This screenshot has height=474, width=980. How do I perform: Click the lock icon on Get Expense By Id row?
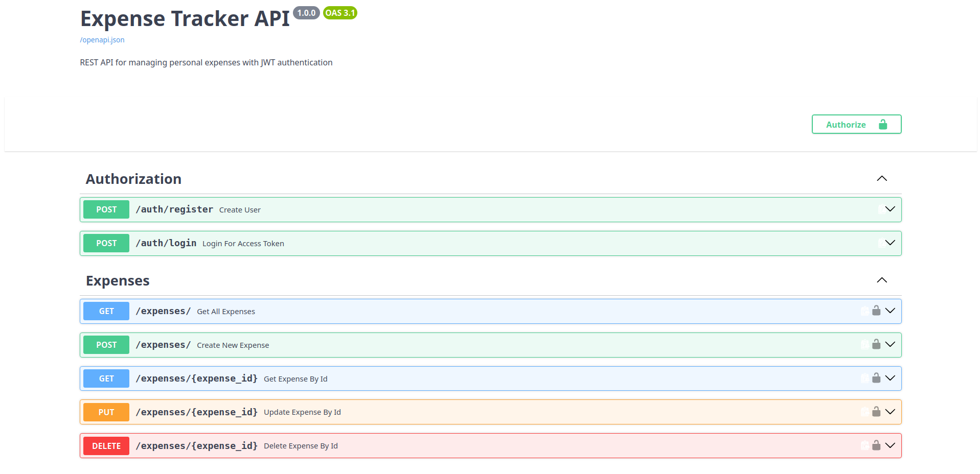click(x=876, y=378)
